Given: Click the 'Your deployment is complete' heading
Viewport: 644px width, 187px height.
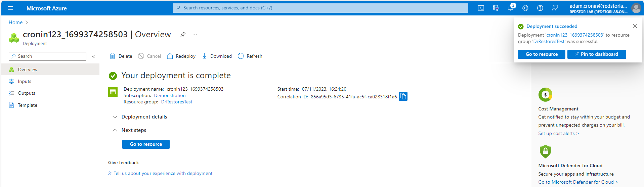Looking at the screenshot, I should click(x=176, y=75).
